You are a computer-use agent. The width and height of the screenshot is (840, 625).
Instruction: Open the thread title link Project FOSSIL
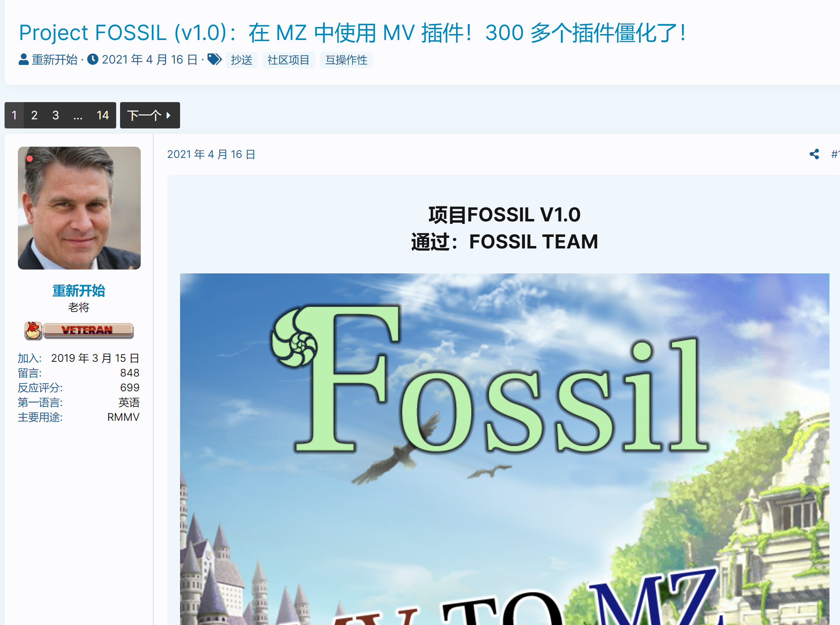click(353, 33)
